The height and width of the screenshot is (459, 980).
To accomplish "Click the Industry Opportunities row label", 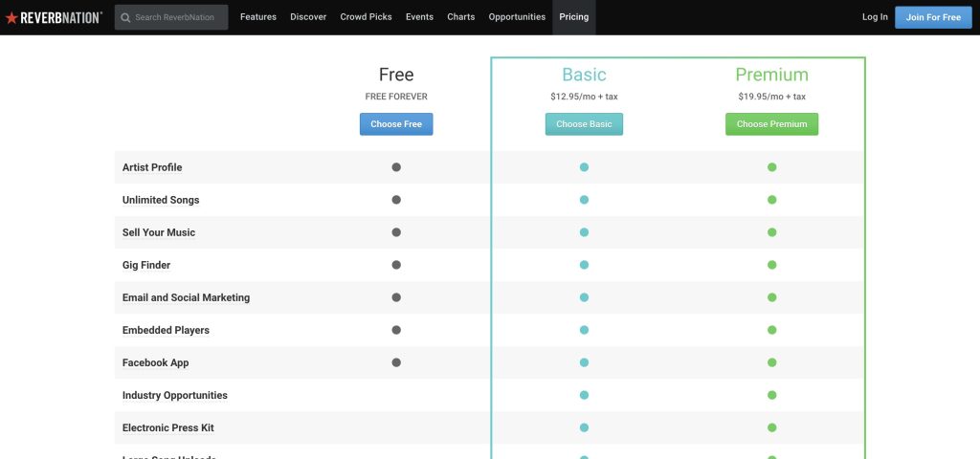I will coord(175,395).
